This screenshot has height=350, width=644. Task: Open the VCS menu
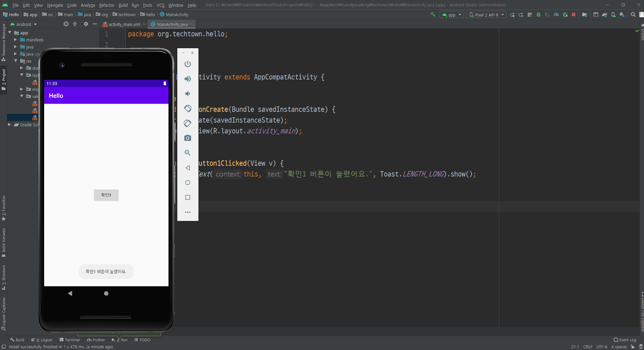coord(160,5)
